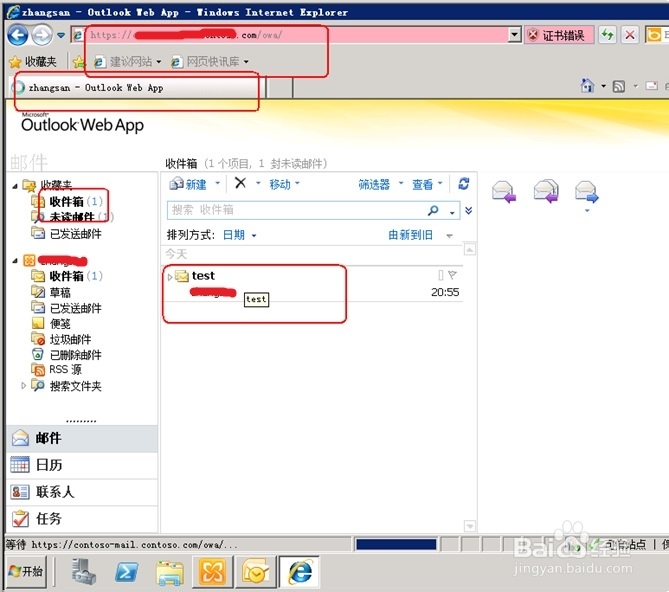Flag the test message
The image size is (669, 592).
[452, 275]
